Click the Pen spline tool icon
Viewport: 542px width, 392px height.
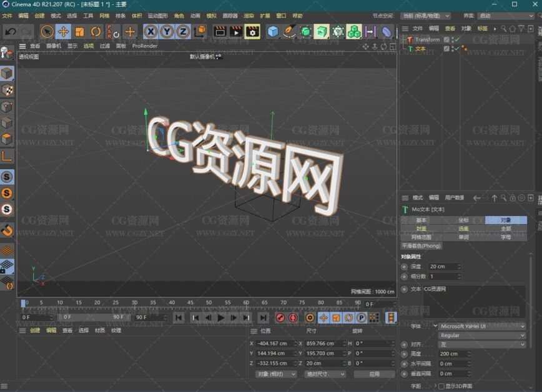[289, 31]
